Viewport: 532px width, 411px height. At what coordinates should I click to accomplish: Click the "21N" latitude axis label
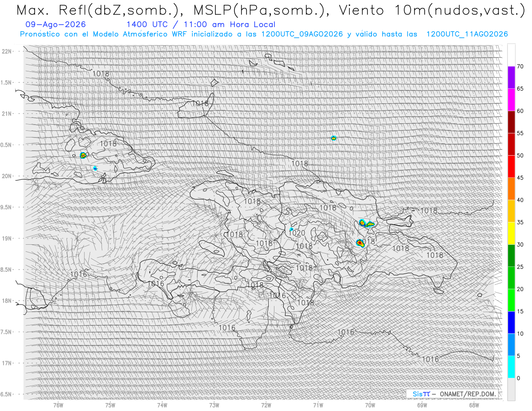point(8,114)
